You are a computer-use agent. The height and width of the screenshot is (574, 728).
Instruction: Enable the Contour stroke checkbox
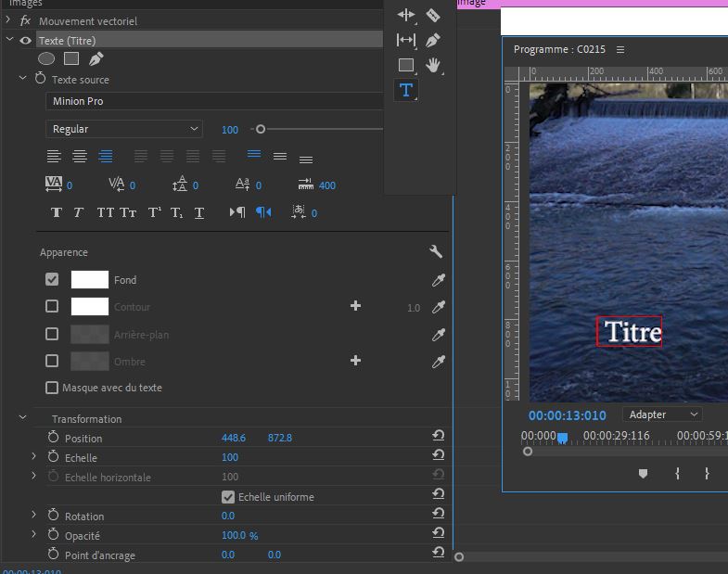pos(52,306)
